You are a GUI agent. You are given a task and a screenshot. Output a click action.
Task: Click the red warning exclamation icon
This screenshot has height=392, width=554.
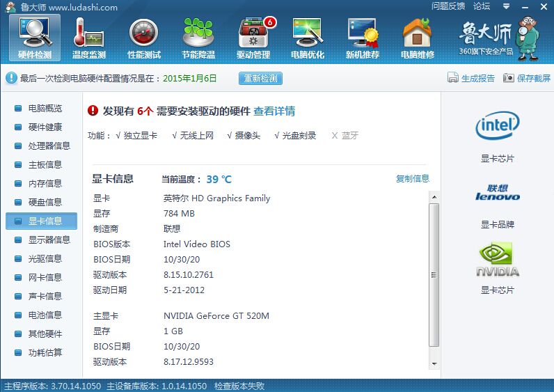[93, 111]
